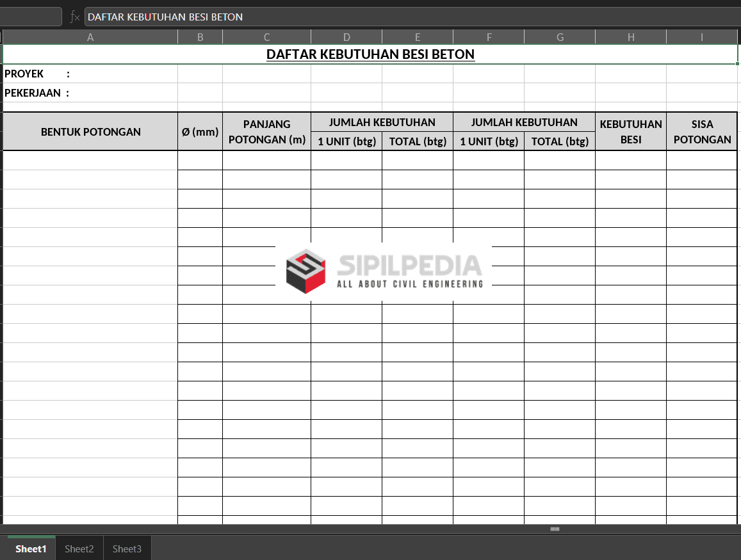Select the BENTUK POTONGAN header cell
The image size is (741, 560).
(90, 132)
